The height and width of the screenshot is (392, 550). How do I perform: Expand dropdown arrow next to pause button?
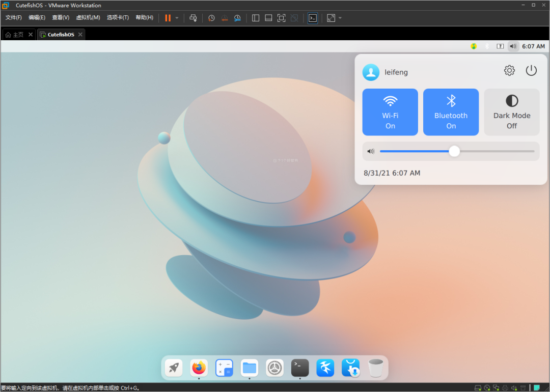tap(177, 18)
